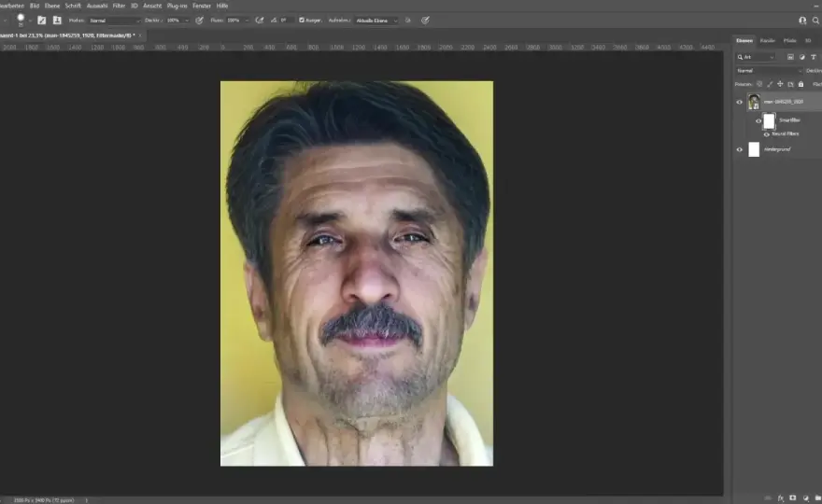This screenshot has width=822, height=504.
Task: Filter layers by type layers icon
Action: (x=813, y=57)
